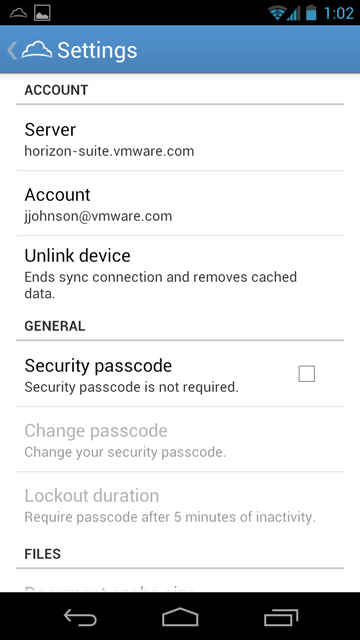Viewport: 360px width, 640px height.
Task: Tap the cloud notification icon in status bar
Action: [x=18, y=13]
